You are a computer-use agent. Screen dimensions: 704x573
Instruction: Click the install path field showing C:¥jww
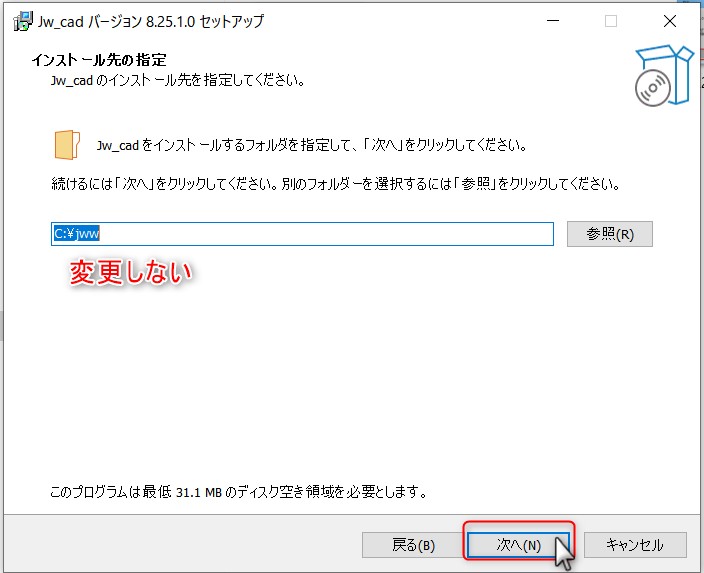(x=302, y=234)
